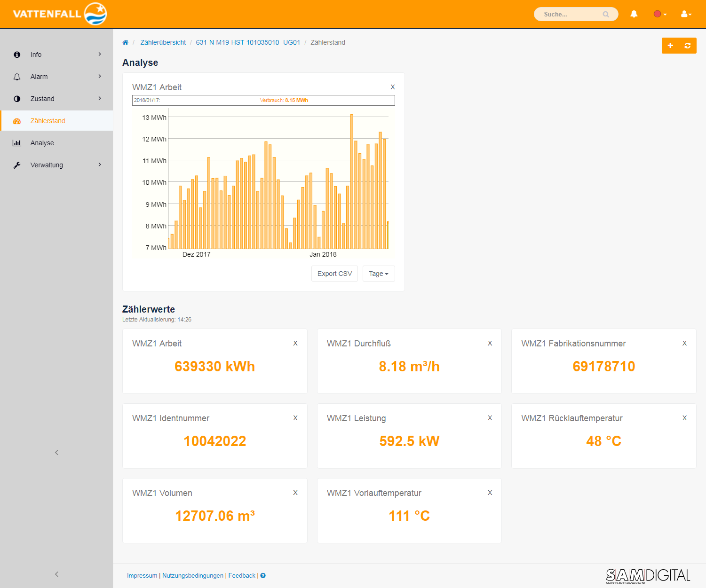Click the 10042022 value

(215, 441)
